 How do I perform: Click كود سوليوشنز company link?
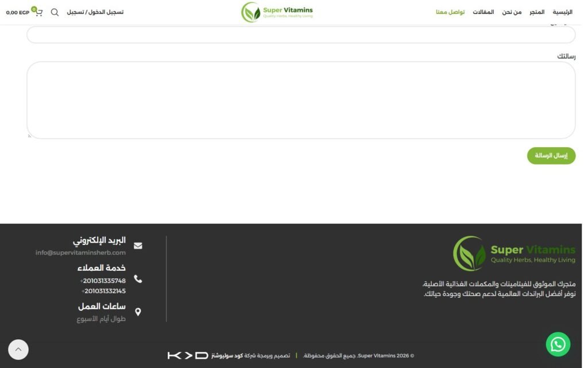[x=227, y=355]
